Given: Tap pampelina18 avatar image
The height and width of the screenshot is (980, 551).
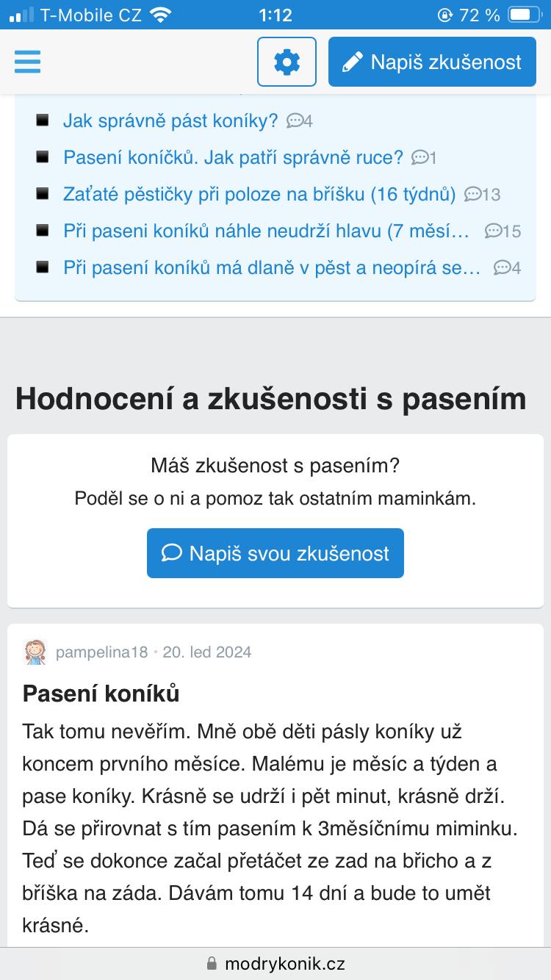Looking at the screenshot, I should pos(35,652).
